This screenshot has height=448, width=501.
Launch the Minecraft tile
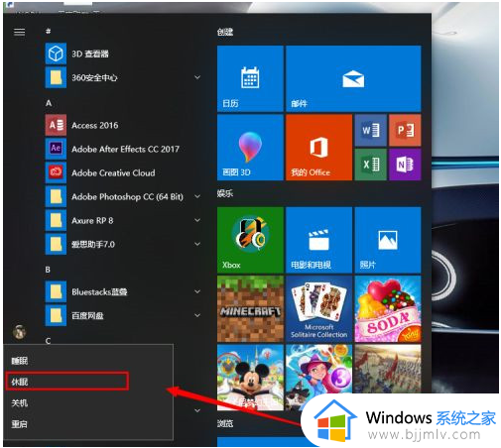250,309
